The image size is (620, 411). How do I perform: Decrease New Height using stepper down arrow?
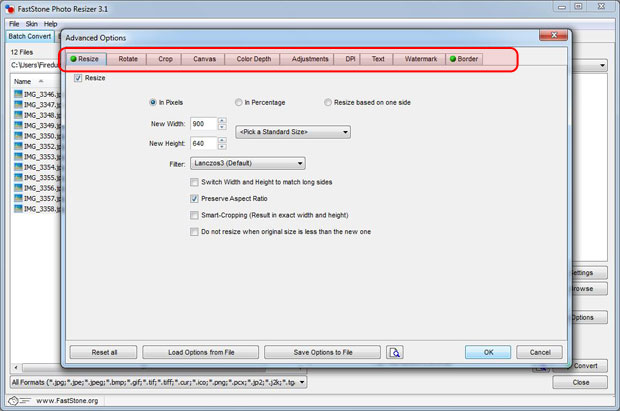point(222,147)
